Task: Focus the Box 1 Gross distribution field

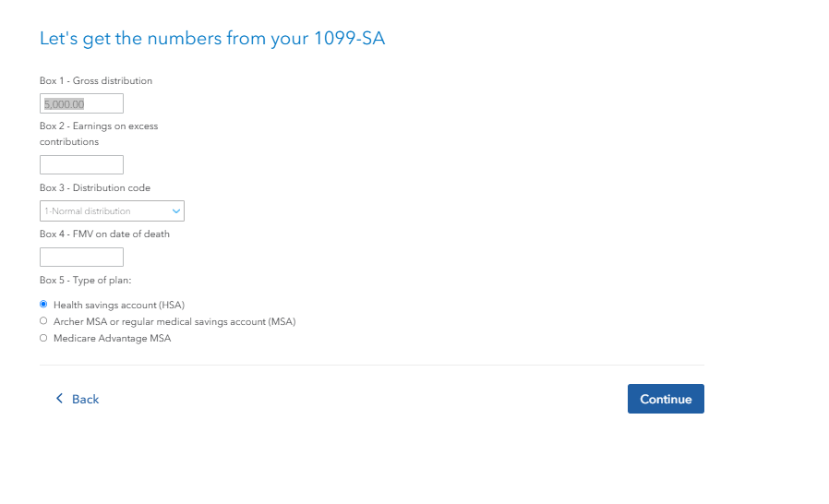Action: [x=81, y=103]
